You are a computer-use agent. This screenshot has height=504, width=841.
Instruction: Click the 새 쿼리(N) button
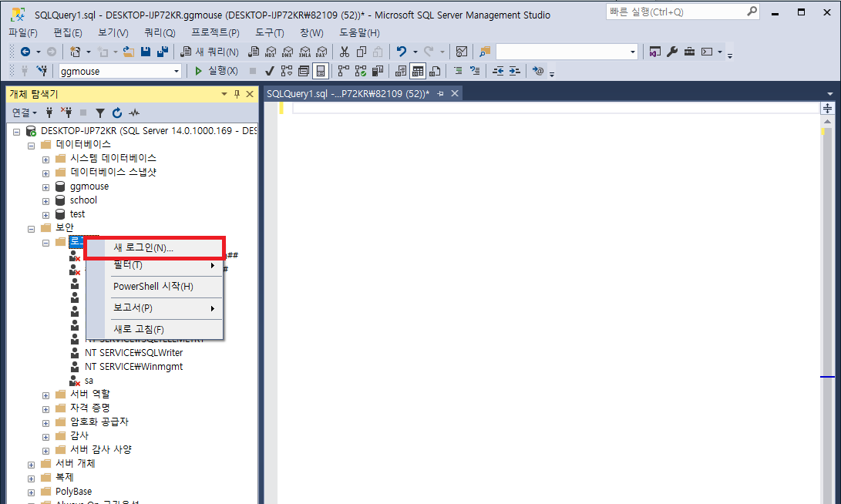click(x=210, y=52)
